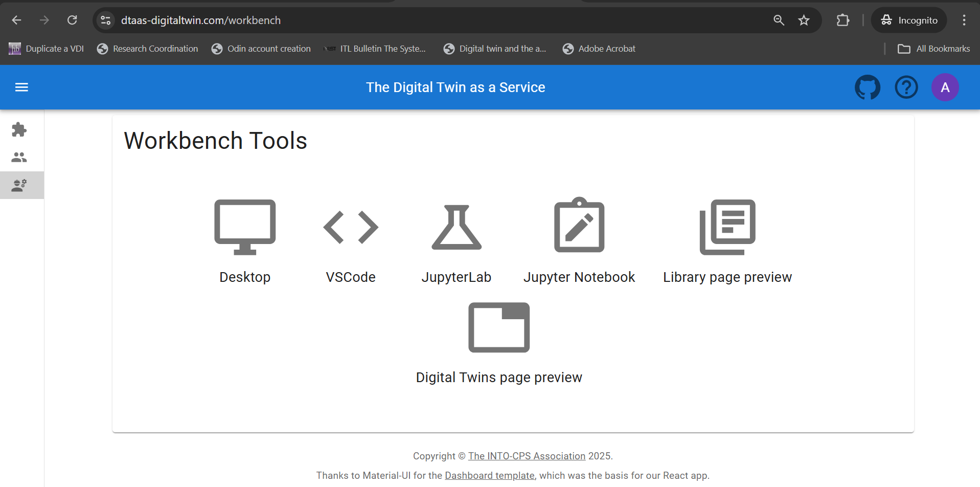This screenshot has height=487, width=980.
Task: Expand the hamburger navigation menu
Action: [21, 87]
